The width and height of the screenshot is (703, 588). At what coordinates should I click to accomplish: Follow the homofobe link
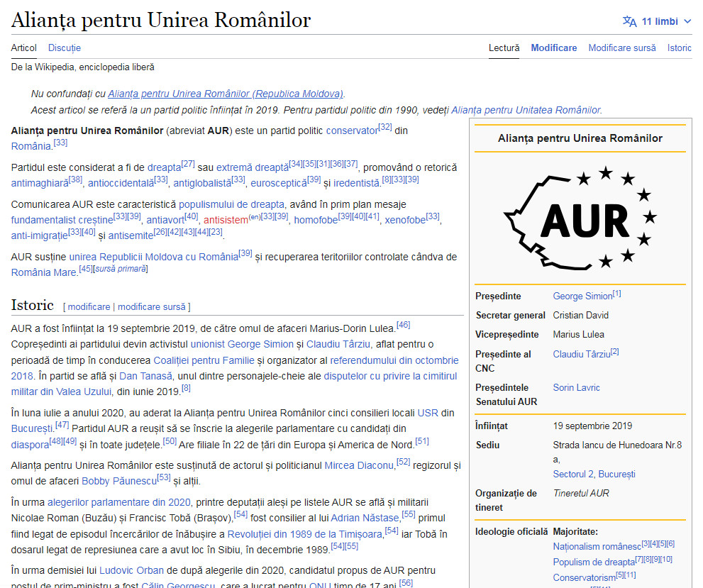coord(316,220)
